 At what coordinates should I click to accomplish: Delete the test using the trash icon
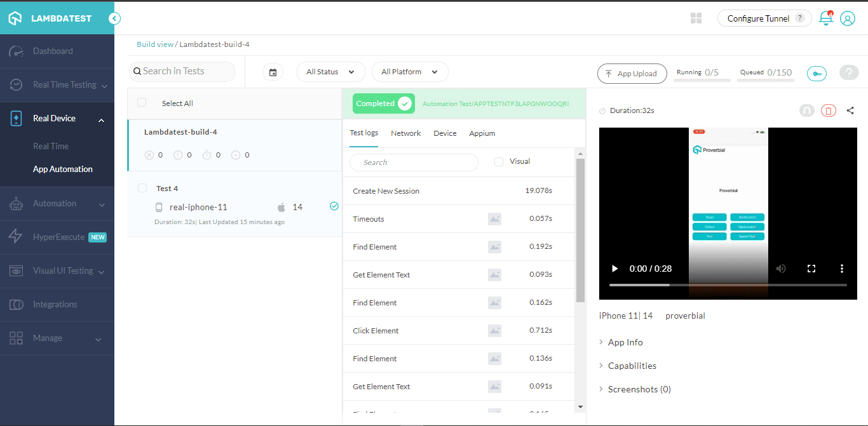pos(829,110)
